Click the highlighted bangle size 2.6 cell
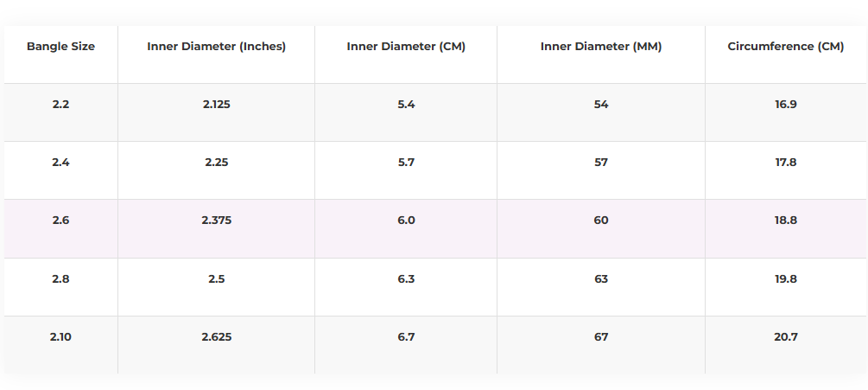868x390 pixels. coord(60,221)
